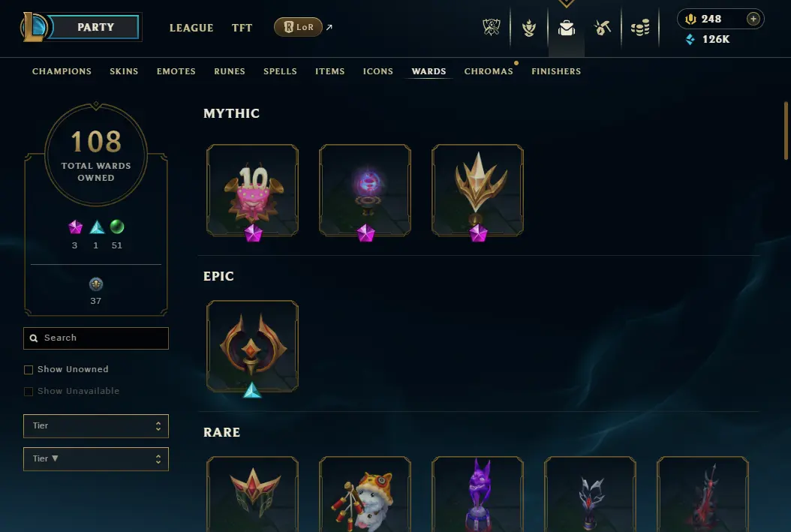Select the 10th anniversary cake ward
This screenshot has width=791, height=532.
(x=252, y=190)
